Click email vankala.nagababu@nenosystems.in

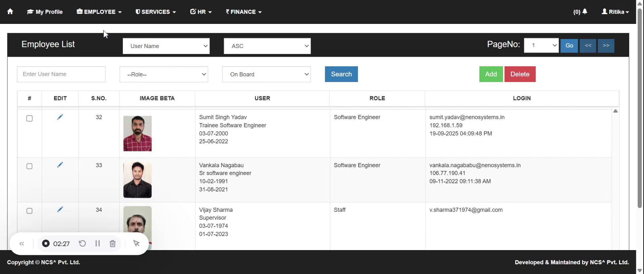pyautogui.click(x=475, y=165)
